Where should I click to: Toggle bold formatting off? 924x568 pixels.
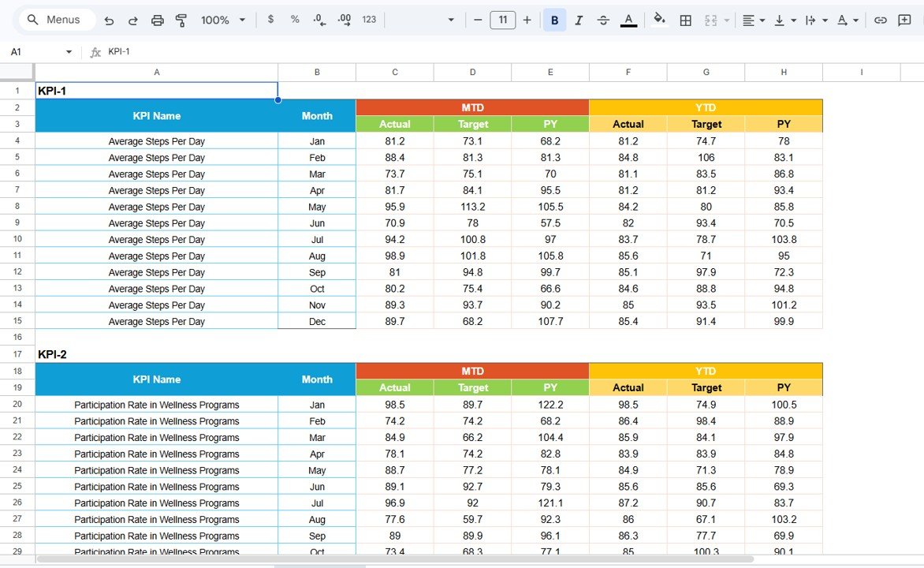[554, 21]
